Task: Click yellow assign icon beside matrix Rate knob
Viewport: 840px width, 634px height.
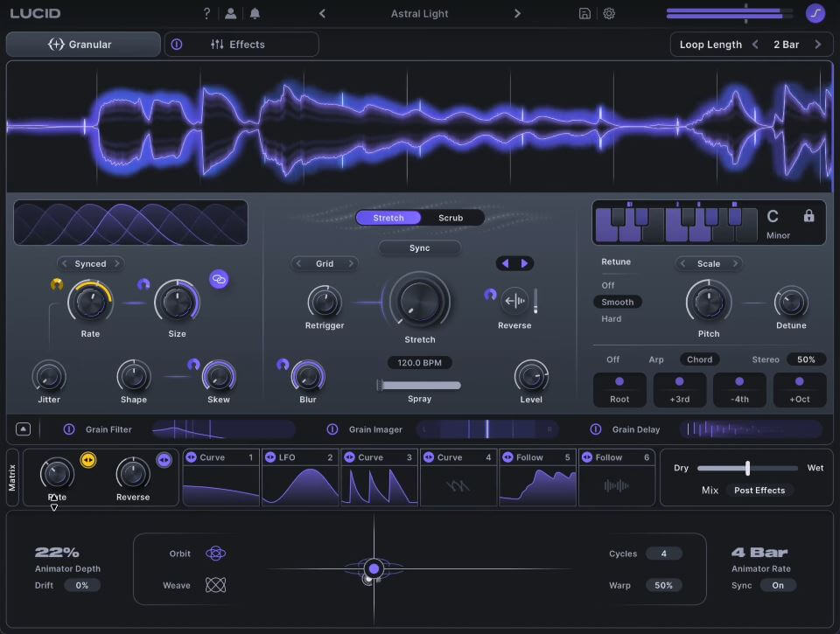Action: click(87, 460)
